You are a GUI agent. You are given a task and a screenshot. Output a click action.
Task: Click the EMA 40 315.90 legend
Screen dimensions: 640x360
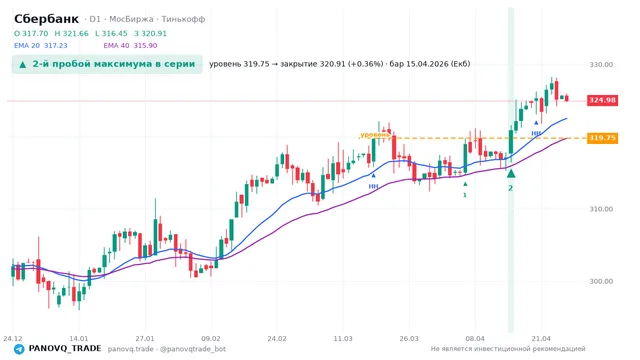130,45
